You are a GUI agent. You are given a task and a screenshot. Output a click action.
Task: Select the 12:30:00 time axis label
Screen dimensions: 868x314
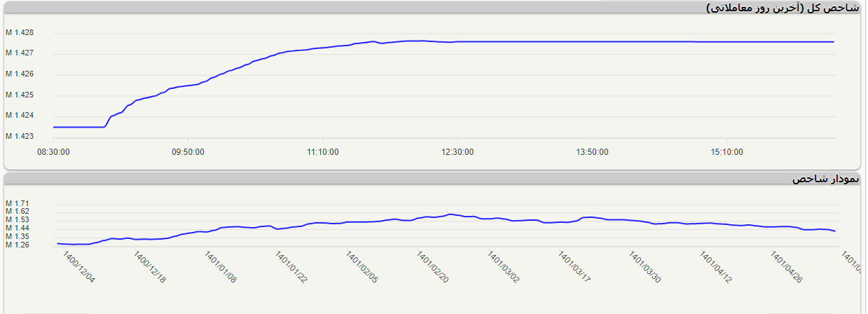457,152
